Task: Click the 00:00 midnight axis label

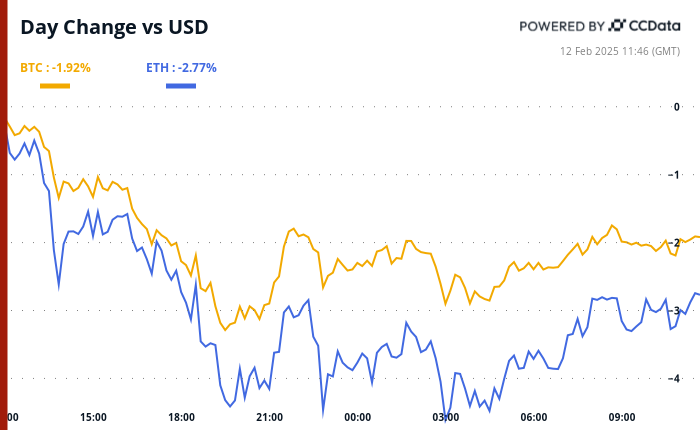Action: pyautogui.click(x=357, y=417)
